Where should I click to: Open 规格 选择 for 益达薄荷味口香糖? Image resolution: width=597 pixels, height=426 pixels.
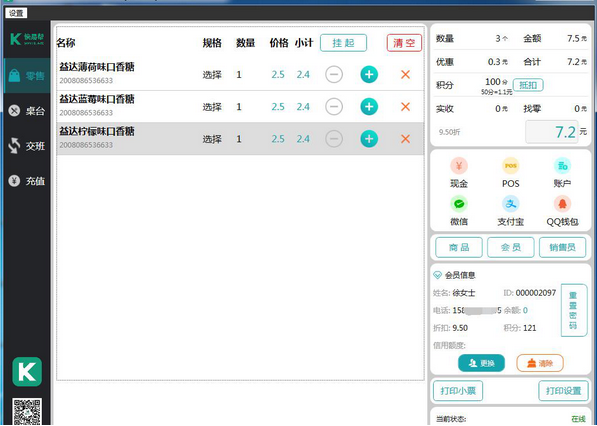pos(212,75)
